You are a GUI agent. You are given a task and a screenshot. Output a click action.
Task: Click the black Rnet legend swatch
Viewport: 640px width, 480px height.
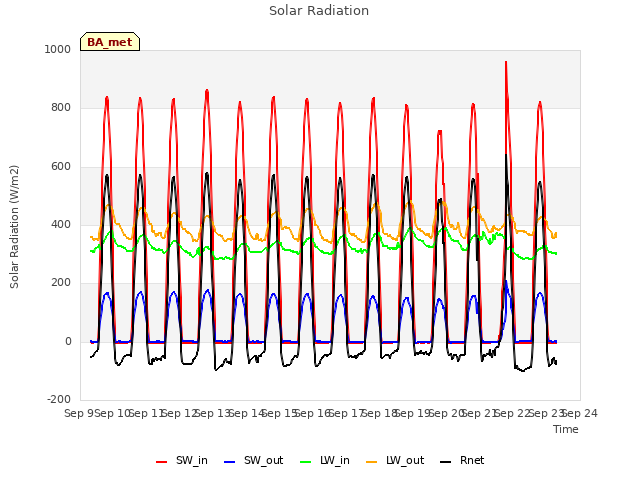pos(446,462)
